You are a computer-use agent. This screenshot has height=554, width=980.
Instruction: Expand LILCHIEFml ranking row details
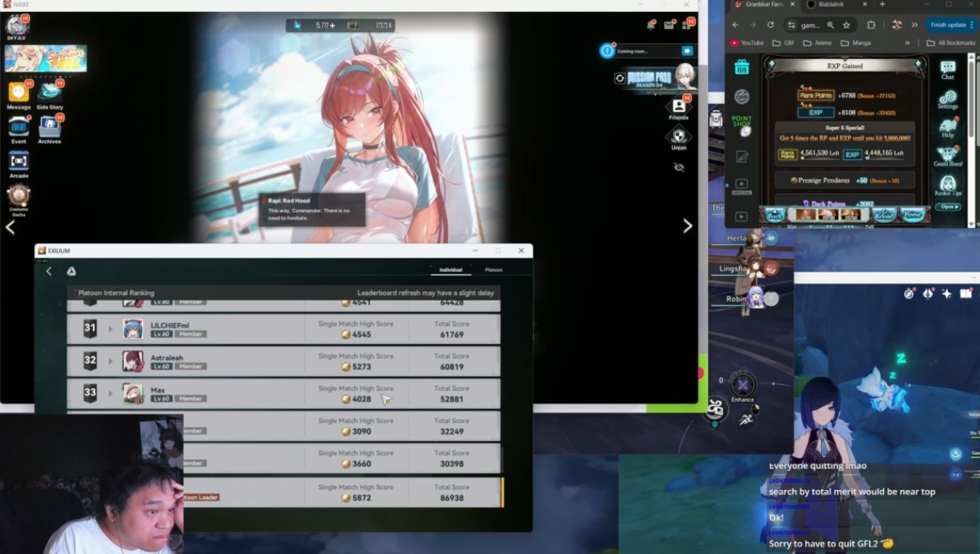coord(111,329)
